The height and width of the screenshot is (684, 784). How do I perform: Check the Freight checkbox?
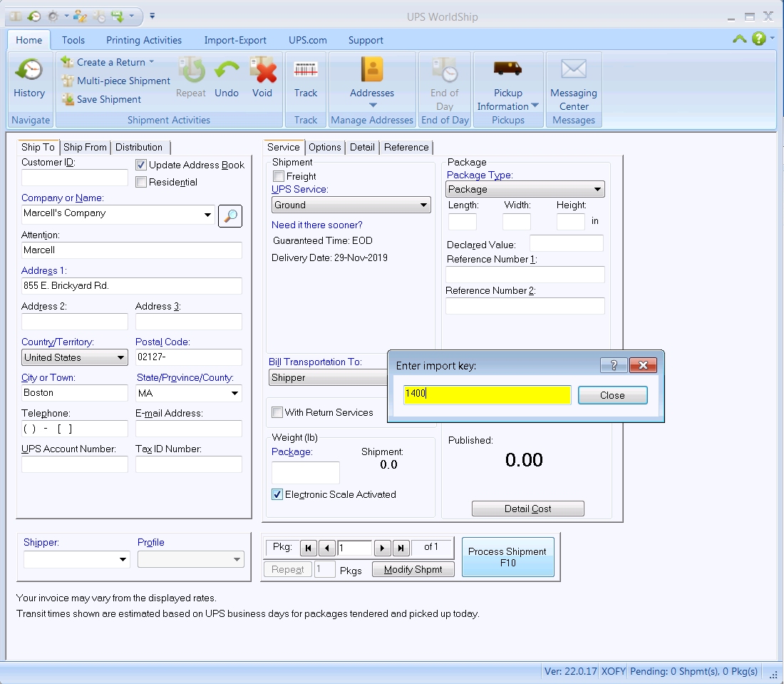(279, 176)
